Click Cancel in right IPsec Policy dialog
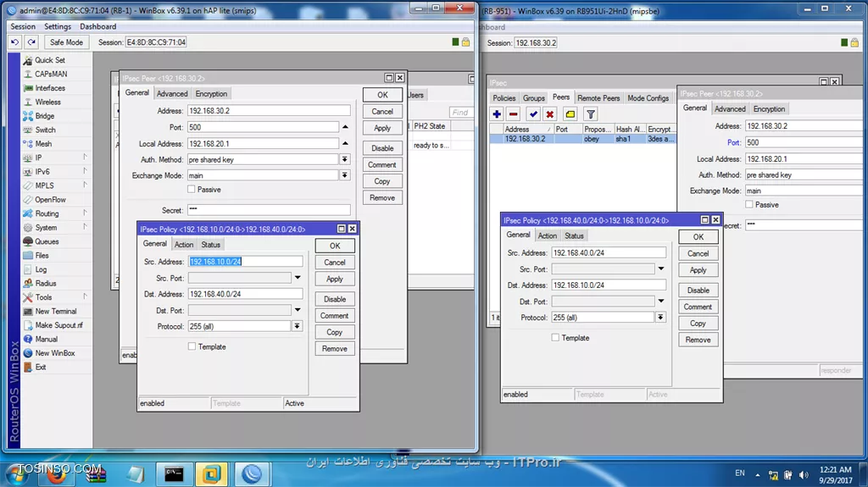Screen dimensions: 868x487 [x=698, y=253]
